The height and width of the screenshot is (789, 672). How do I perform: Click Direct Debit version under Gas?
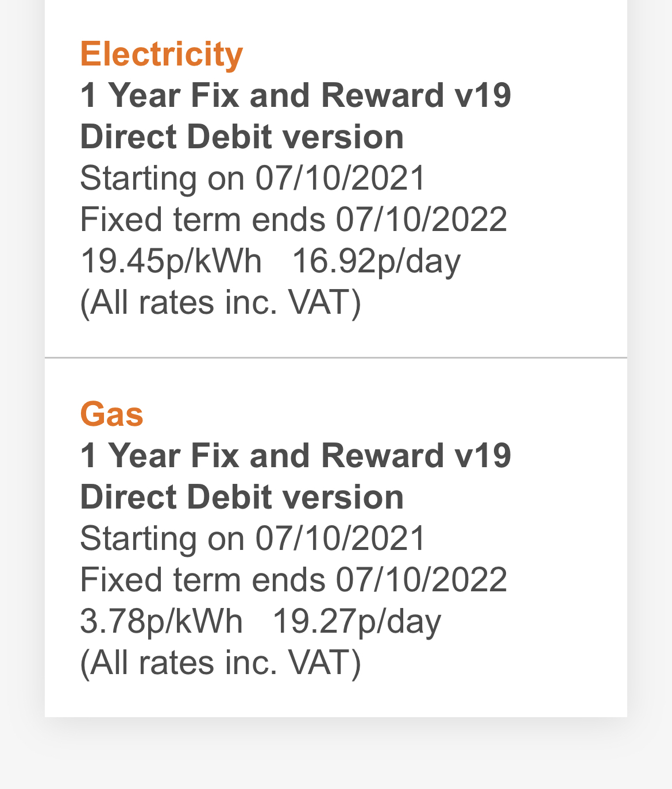click(x=242, y=497)
